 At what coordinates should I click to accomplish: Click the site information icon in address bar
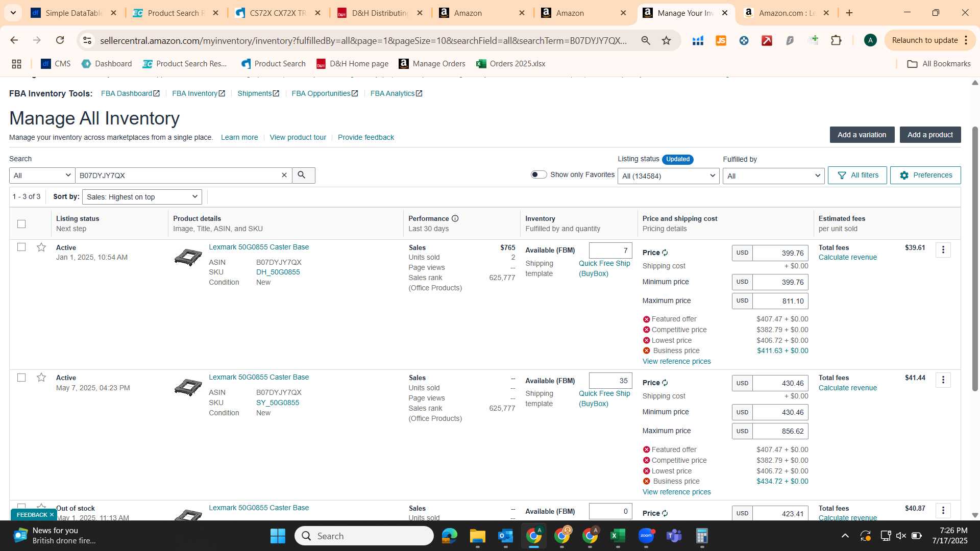pos(87,40)
